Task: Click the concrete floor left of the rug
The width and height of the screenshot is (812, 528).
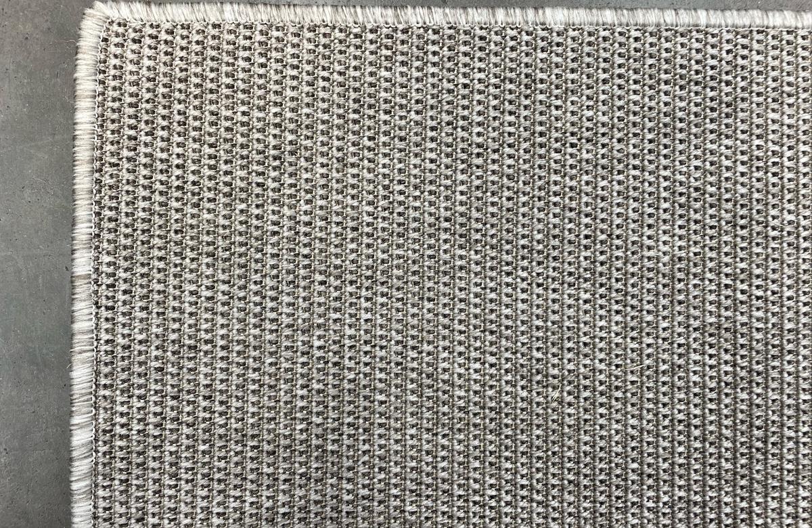Action: coord(35,271)
